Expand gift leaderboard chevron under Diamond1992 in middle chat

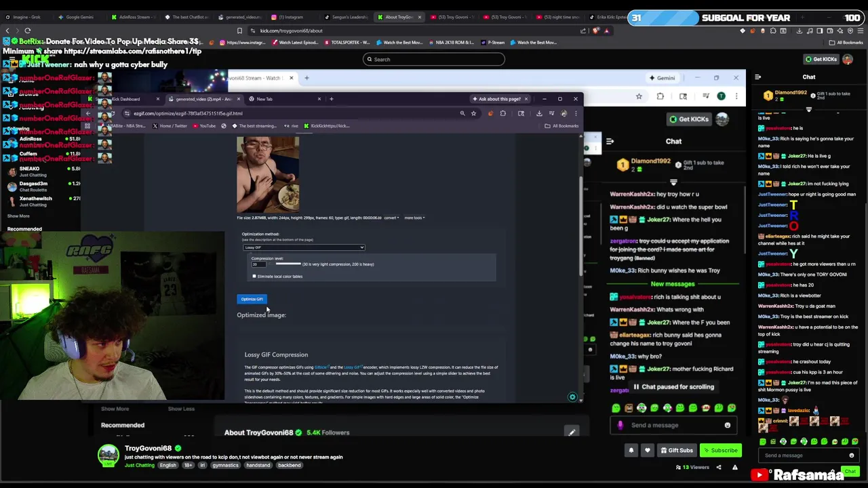tap(673, 182)
